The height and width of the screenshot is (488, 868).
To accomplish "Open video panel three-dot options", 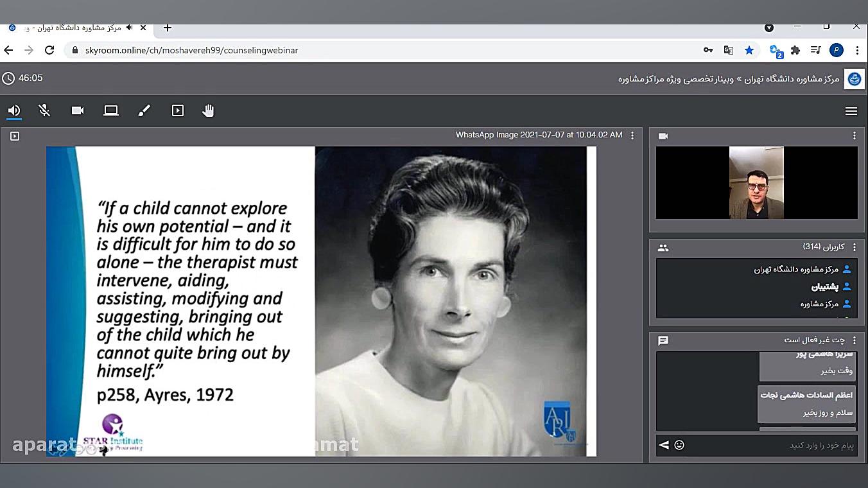I will tap(854, 135).
